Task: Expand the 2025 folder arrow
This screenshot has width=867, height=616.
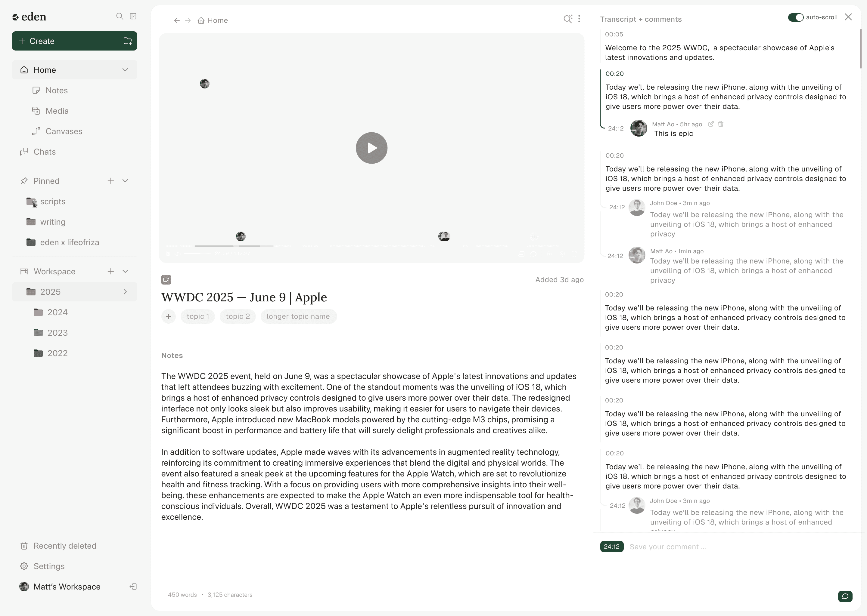Action: point(125,292)
